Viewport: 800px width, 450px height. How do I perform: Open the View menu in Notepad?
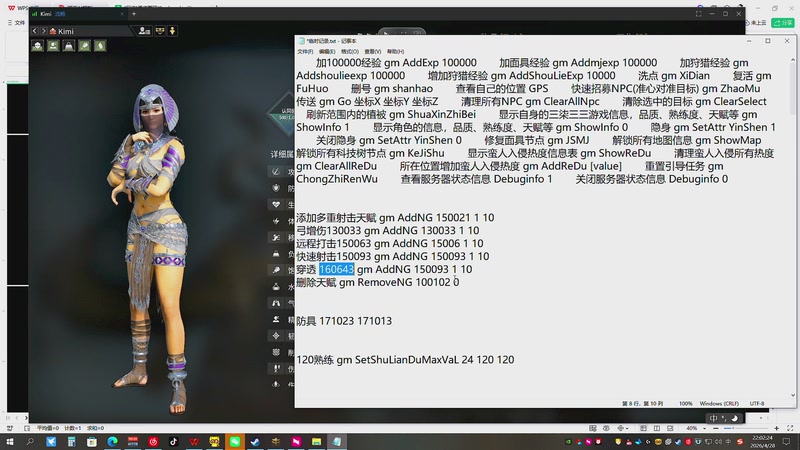tap(372, 52)
